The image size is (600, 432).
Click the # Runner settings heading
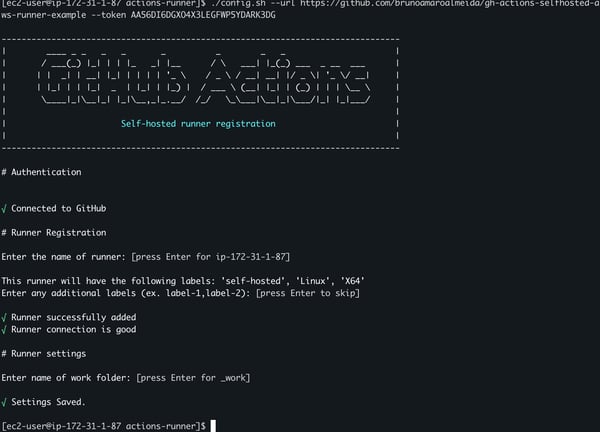[44, 353]
